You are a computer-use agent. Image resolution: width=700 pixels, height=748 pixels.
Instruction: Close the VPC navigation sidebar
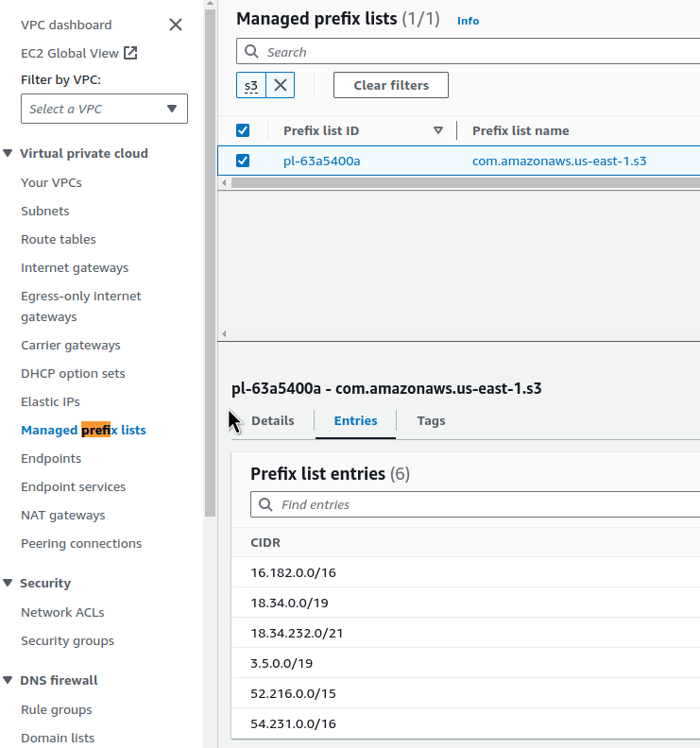tap(176, 25)
